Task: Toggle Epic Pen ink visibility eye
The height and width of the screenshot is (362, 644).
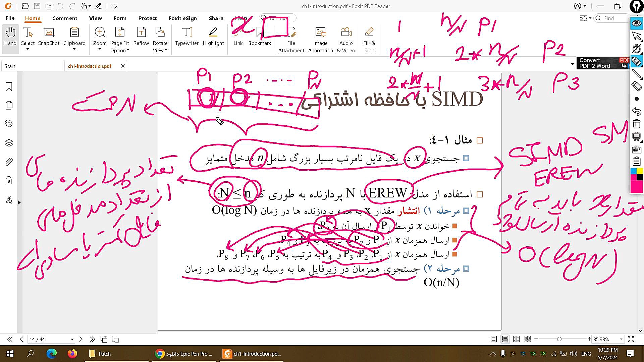Action: coord(637,23)
